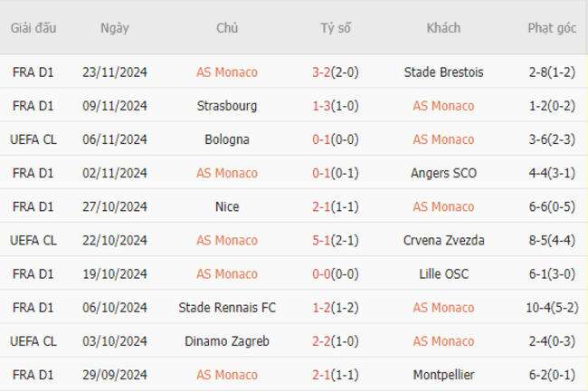The height and width of the screenshot is (392, 588).
Task: Open the Crvena Zvezda team link
Action: [x=443, y=240]
